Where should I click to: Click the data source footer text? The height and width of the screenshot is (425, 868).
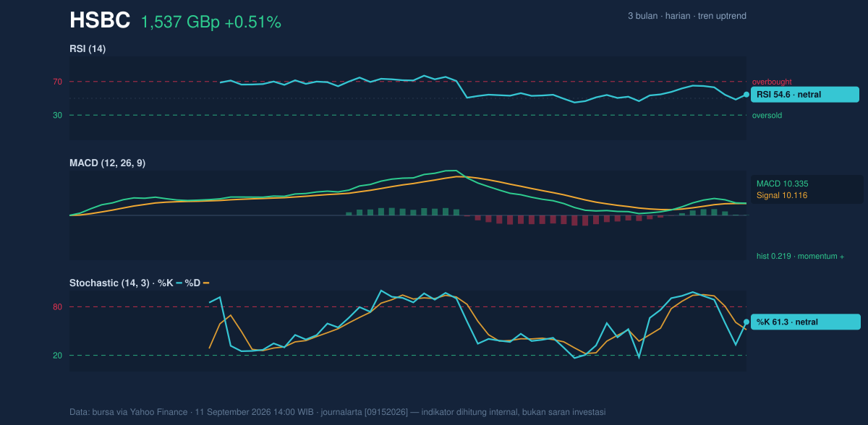(x=337, y=412)
